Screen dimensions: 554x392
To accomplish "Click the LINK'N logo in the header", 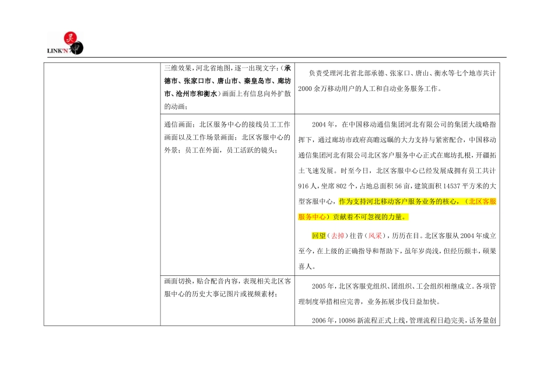I will 65,44.
